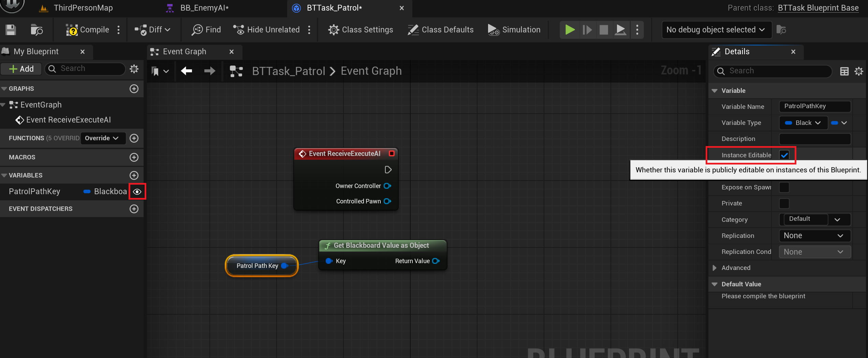The height and width of the screenshot is (358, 868).
Task: Collapse the EventGraph tree item
Action: point(3,105)
